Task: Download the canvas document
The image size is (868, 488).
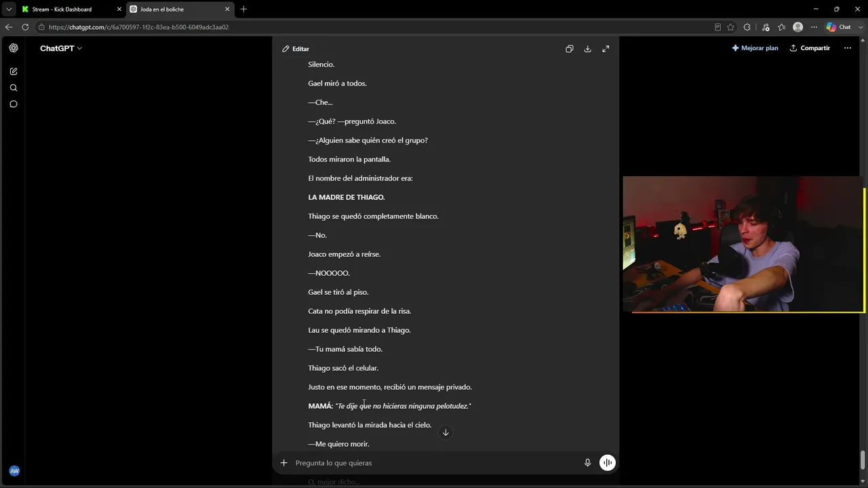Action: coord(588,49)
